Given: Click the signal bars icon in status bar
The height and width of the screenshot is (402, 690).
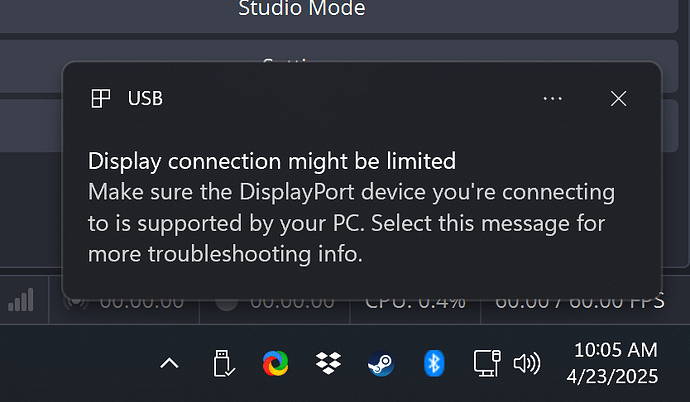Looking at the screenshot, I should point(21,300).
